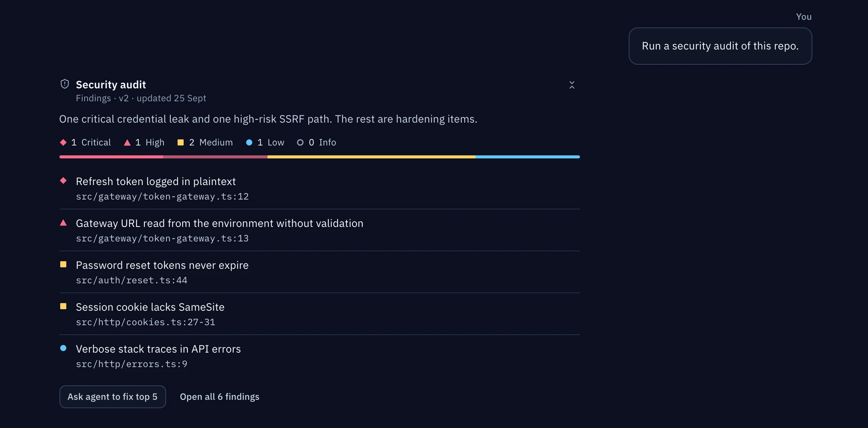The image size is (868, 428).
Task: Click the yellow square Medium legend icon
Action: pyautogui.click(x=181, y=142)
